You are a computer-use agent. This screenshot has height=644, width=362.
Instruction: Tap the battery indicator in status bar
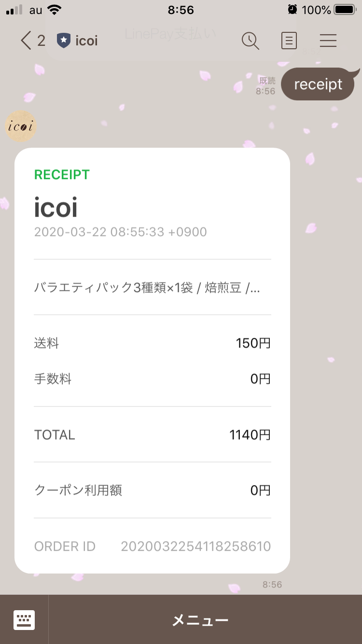345,10
